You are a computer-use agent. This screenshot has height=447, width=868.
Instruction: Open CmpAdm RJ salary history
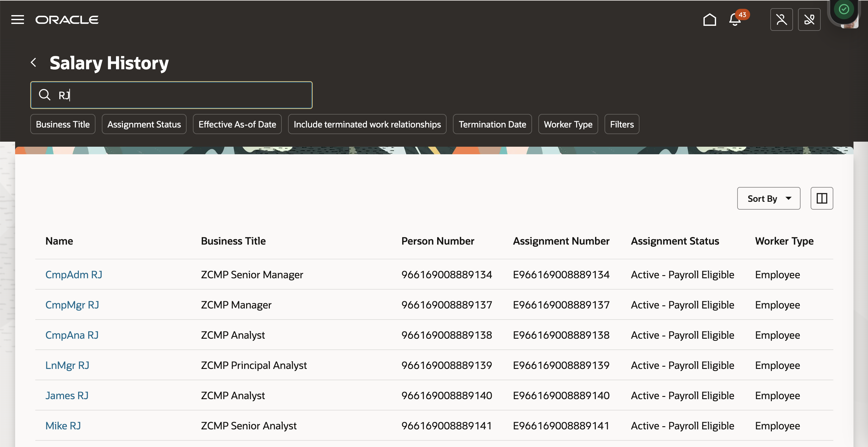pos(74,274)
